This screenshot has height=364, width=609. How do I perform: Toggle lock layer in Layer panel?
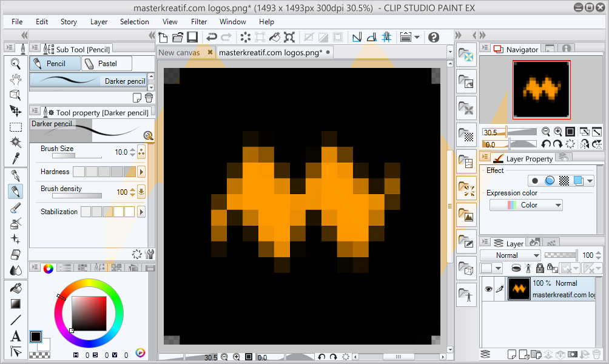[540, 268]
